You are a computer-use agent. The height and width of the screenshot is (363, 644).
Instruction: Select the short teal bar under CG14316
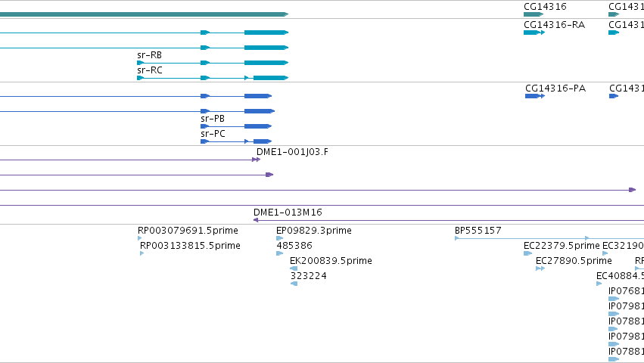coord(533,14)
